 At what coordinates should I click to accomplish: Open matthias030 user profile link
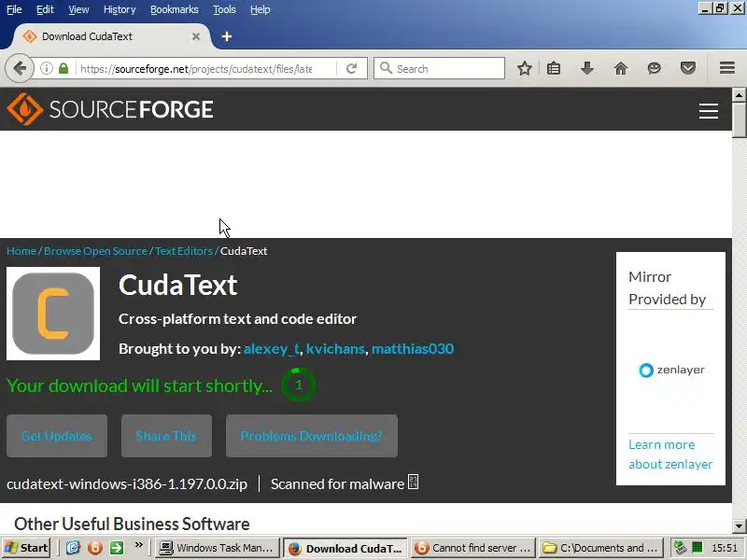click(x=413, y=349)
